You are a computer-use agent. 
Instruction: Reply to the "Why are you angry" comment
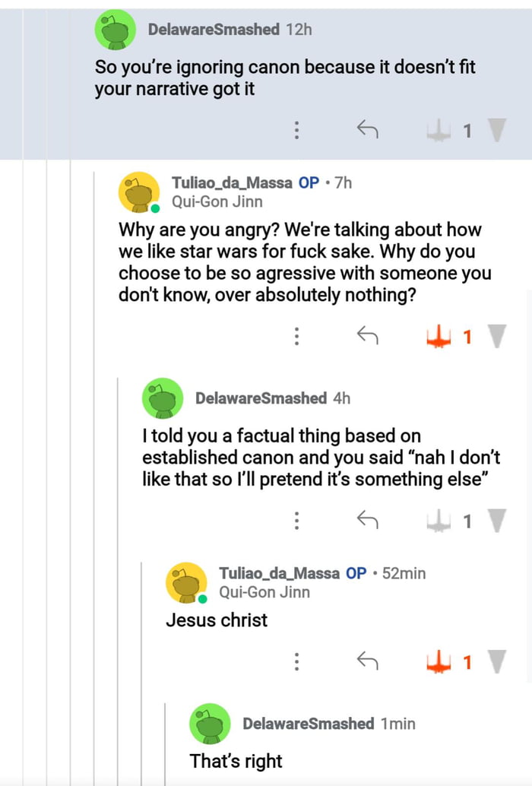click(368, 335)
